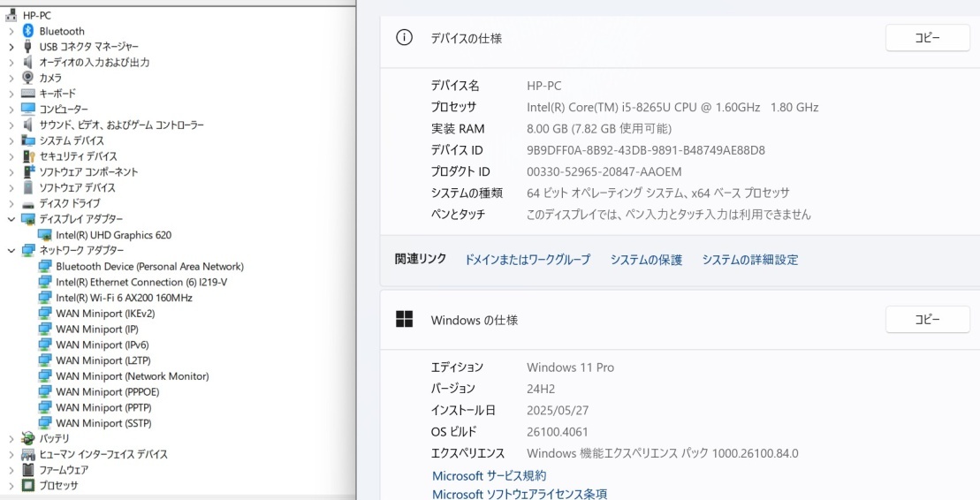The height and width of the screenshot is (500, 980).
Task: Collapse the ネットワーク アダプター node
Action: (11, 250)
